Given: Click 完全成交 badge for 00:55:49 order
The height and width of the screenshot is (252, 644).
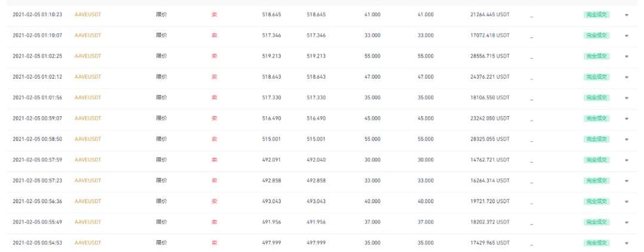Looking at the screenshot, I should tap(596, 222).
